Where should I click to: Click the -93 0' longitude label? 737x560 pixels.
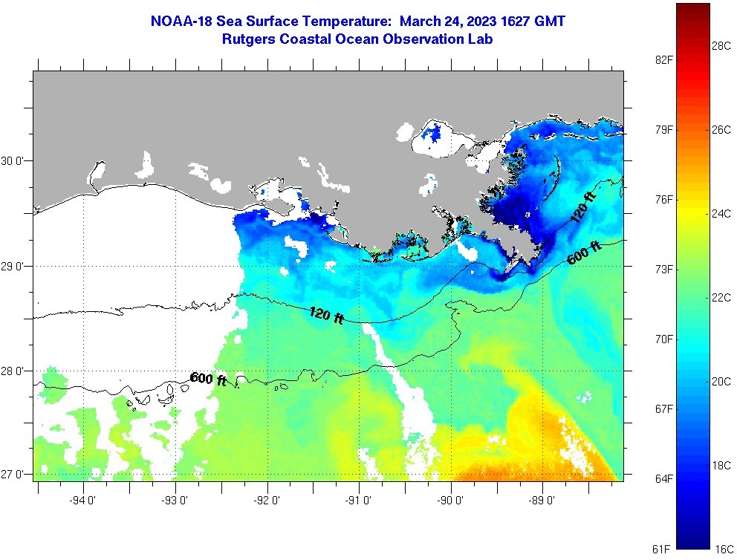(x=175, y=501)
